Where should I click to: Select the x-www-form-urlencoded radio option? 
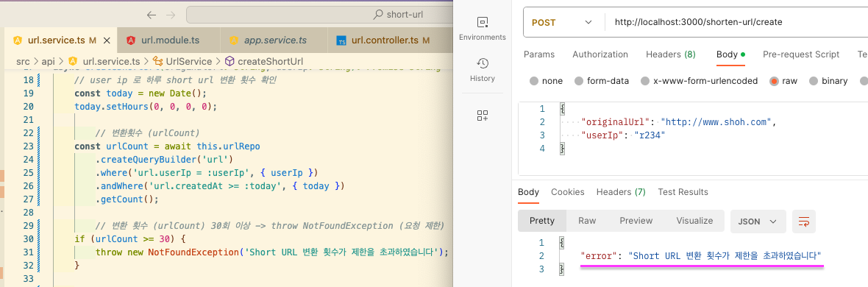(x=645, y=81)
